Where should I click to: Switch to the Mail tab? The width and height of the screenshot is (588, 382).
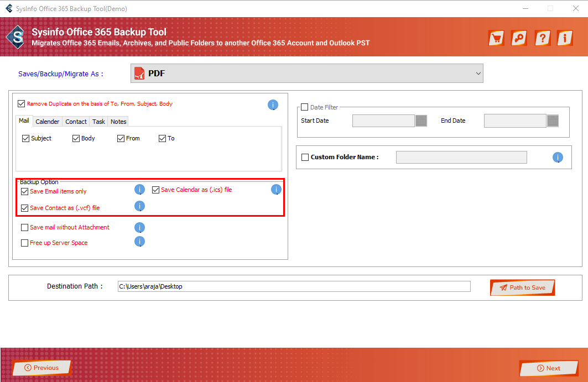tap(24, 121)
